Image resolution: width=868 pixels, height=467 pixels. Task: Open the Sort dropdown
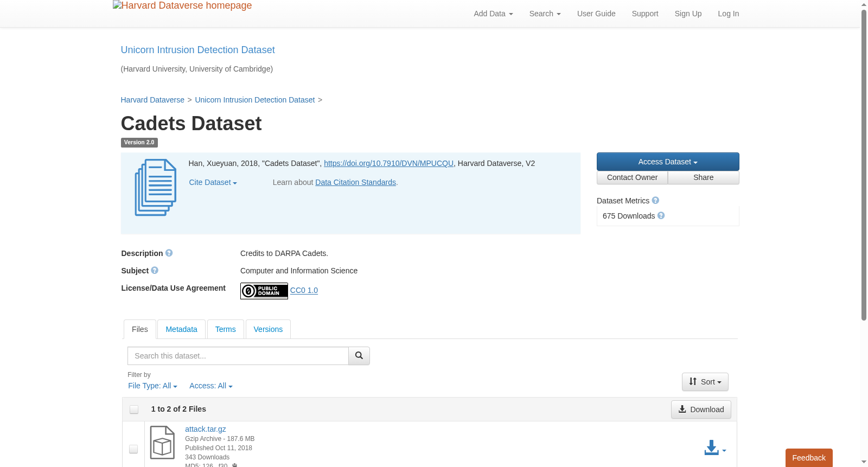pos(705,382)
